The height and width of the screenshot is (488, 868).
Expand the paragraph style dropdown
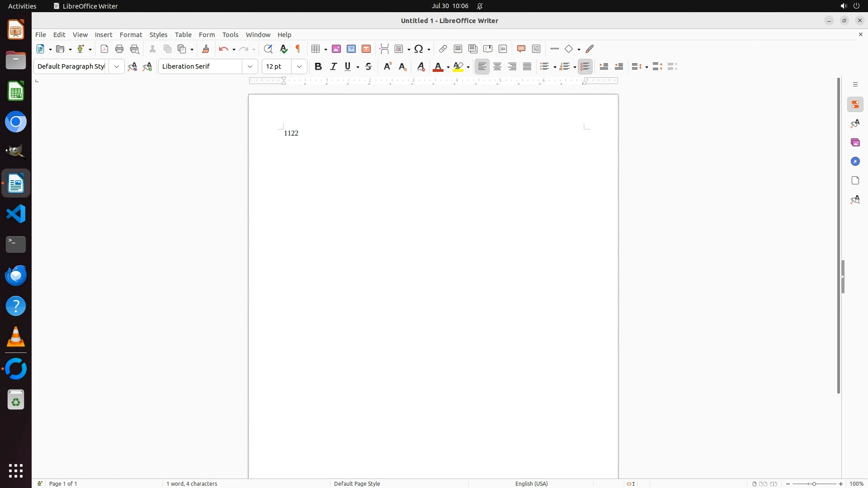(x=117, y=66)
